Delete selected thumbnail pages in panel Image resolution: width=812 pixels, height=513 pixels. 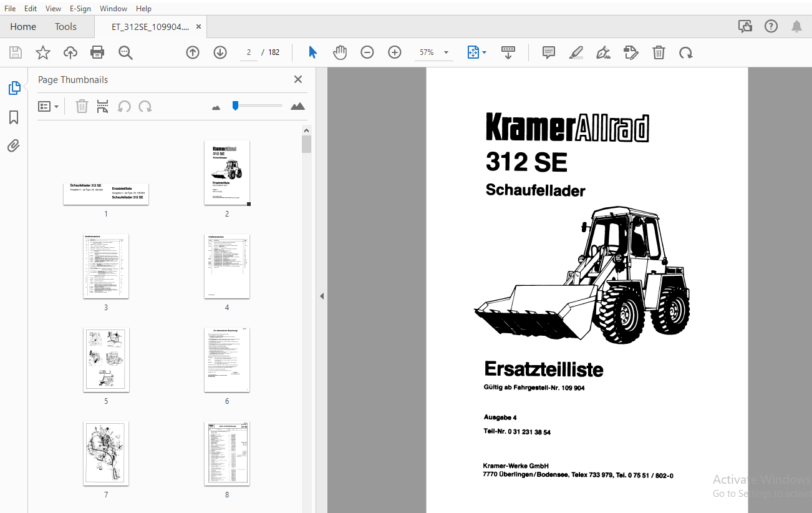(x=82, y=106)
